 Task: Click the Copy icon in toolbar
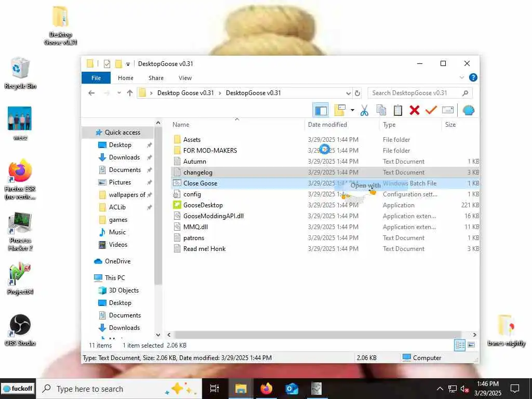tap(381, 110)
